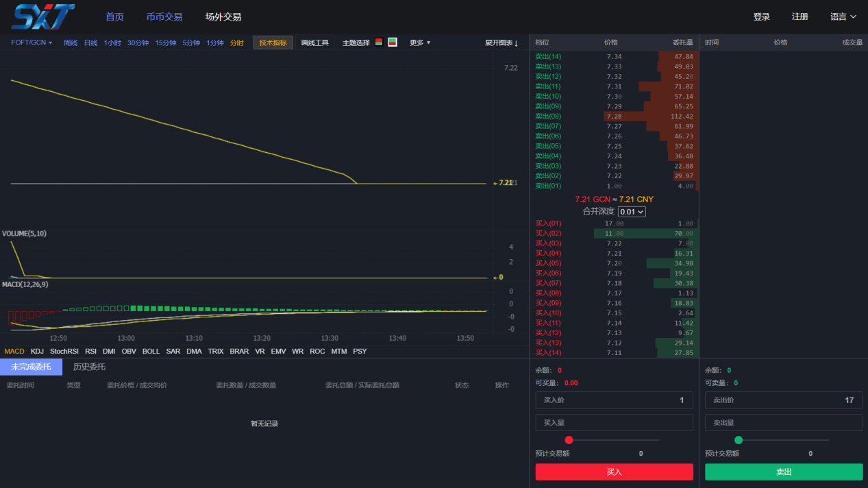Go to the 首页 home page

point(115,16)
